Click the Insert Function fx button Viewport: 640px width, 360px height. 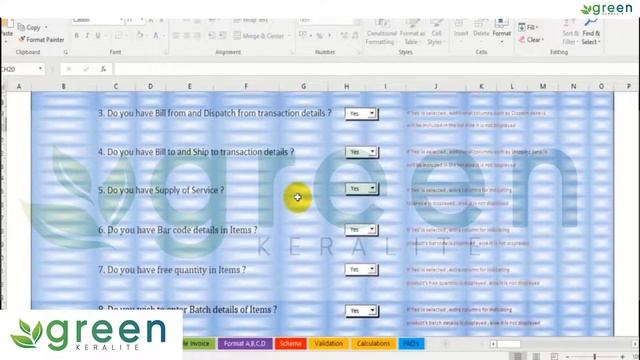click(x=103, y=69)
